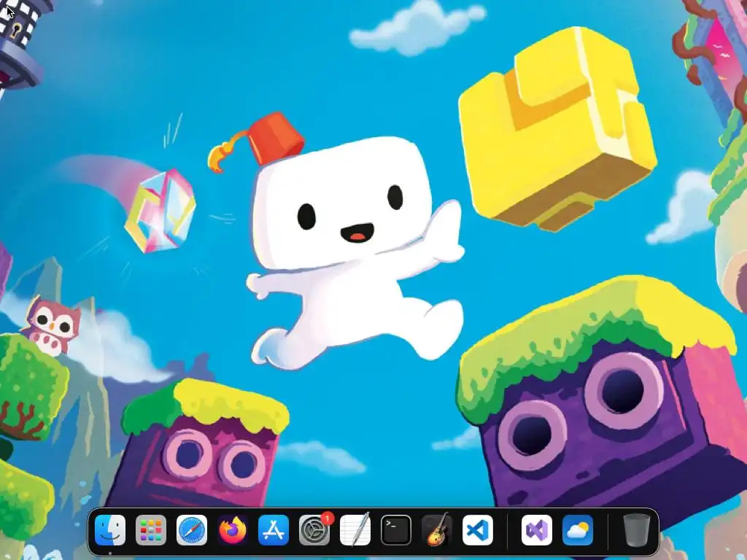Open the Weather app in dock
747x560 pixels.
coord(578,530)
